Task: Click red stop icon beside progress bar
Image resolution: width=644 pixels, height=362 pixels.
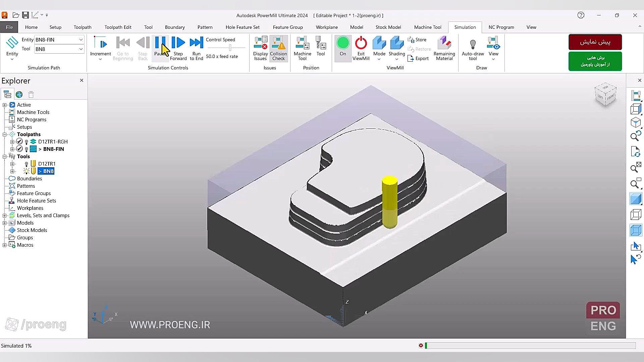Action: [x=421, y=346]
